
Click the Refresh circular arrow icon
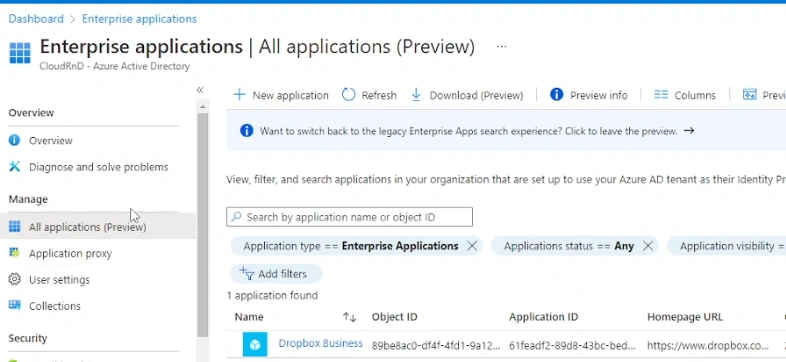tap(348, 95)
